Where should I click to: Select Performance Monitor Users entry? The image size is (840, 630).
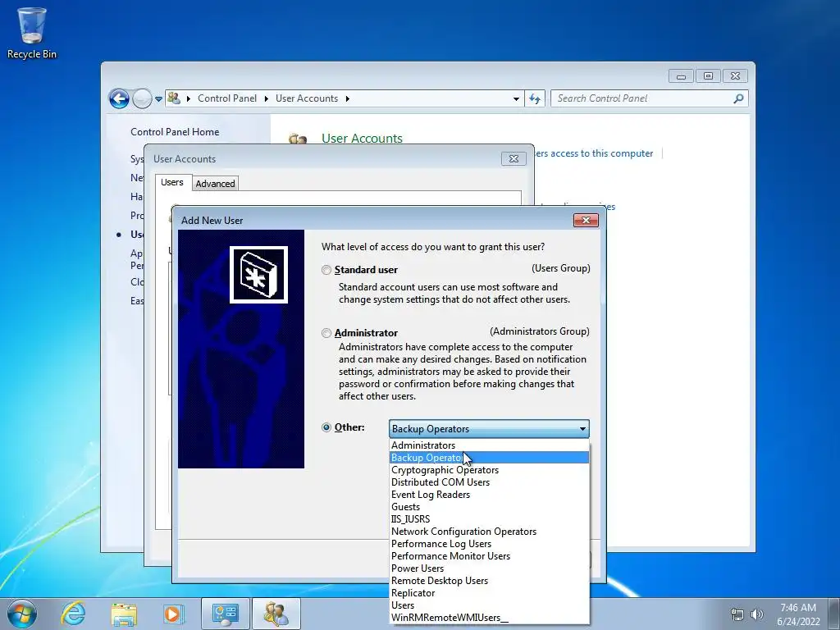489,556
